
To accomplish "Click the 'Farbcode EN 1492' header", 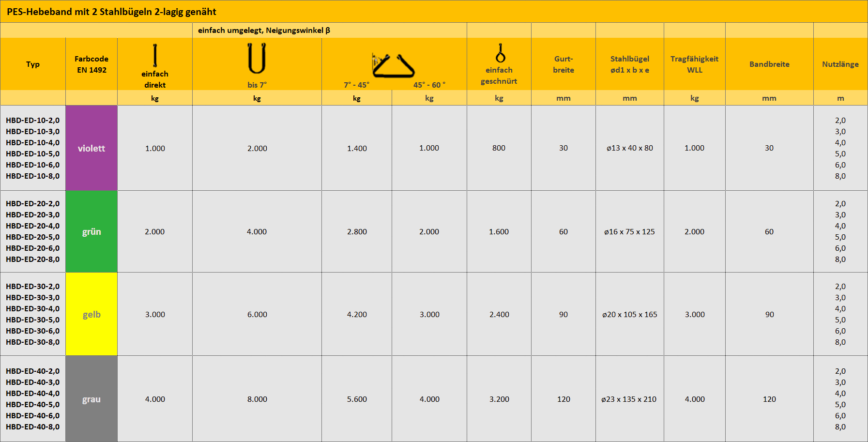I will [x=91, y=64].
